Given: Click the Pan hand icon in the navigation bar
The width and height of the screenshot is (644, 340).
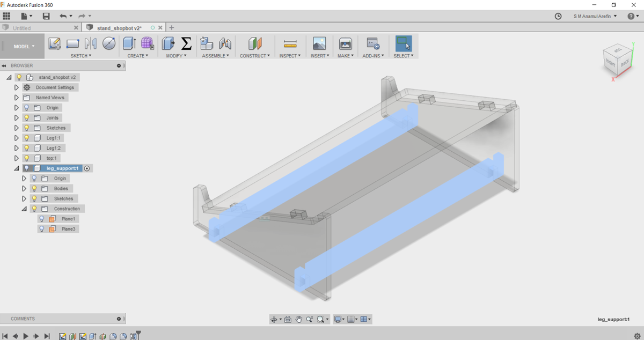Looking at the screenshot, I should pos(299,319).
